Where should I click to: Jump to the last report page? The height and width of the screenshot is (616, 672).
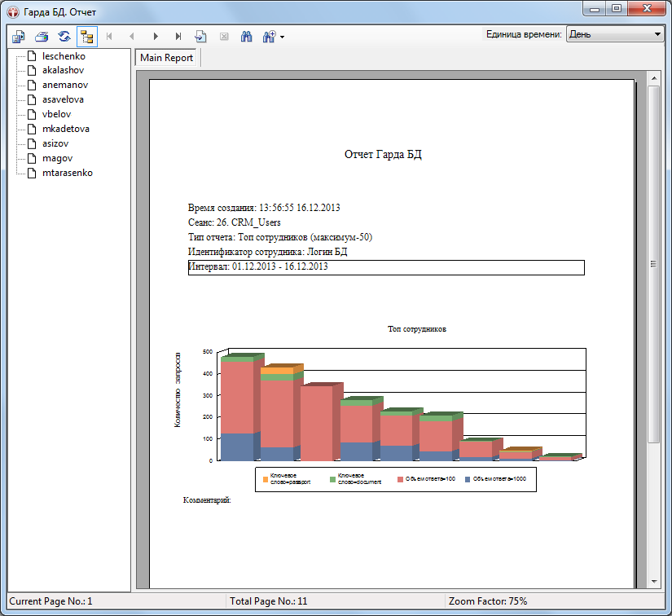point(178,36)
